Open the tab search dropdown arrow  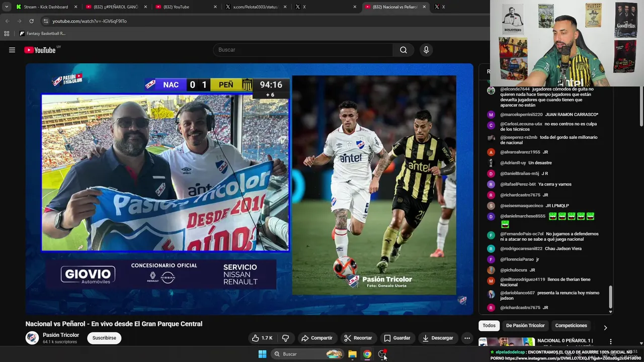[7, 7]
